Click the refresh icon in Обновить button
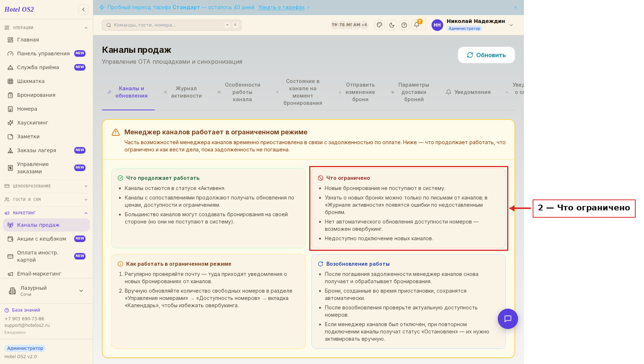Viewport: 644px width, 364px height. (x=470, y=55)
